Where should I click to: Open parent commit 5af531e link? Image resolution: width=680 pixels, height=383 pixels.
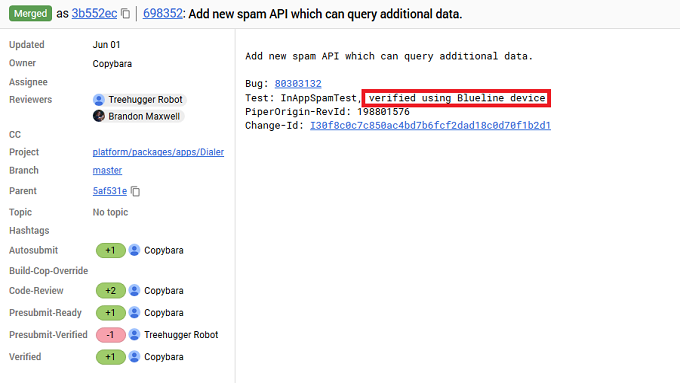pyautogui.click(x=110, y=191)
